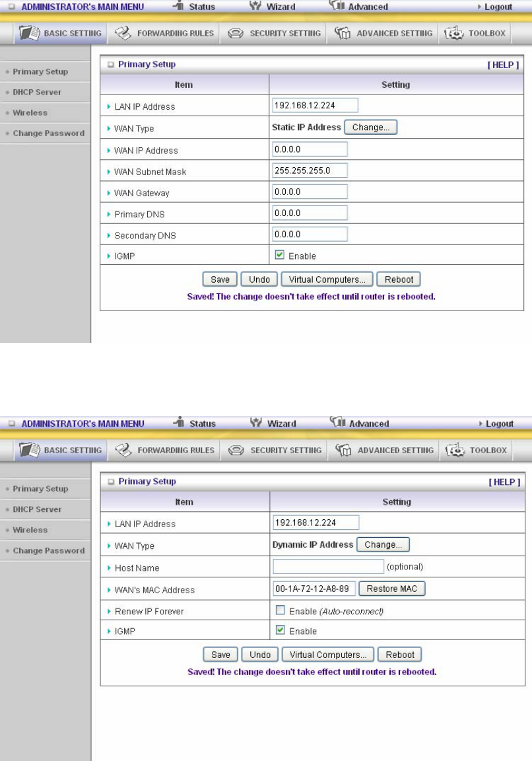Click Restore MAC button
The width and height of the screenshot is (532, 761).
(x=392, y=589)
